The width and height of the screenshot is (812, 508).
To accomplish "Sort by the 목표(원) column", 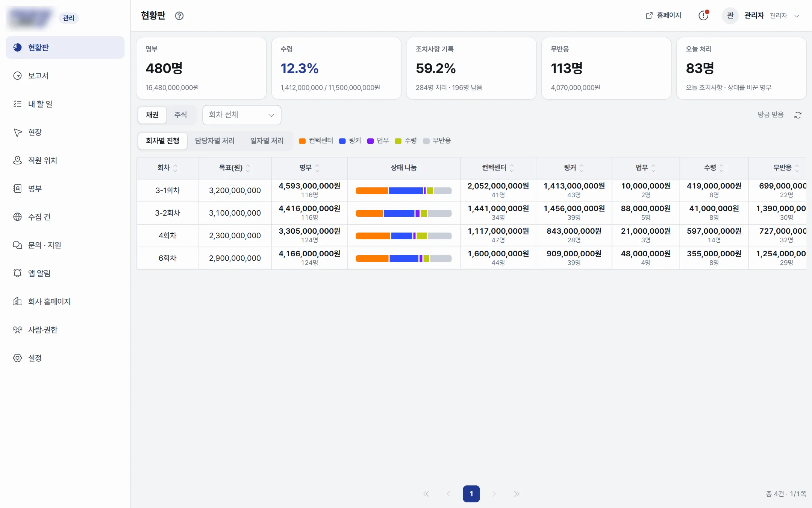I will point(235,168).
